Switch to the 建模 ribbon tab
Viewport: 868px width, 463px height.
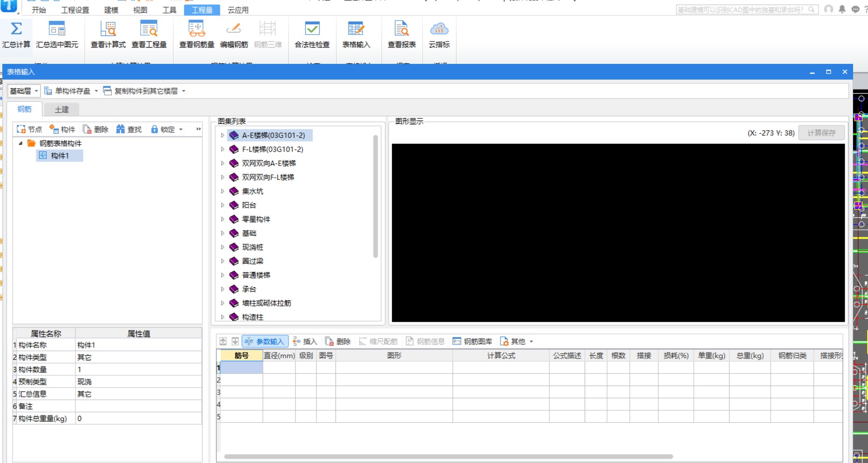click(111, 10)
